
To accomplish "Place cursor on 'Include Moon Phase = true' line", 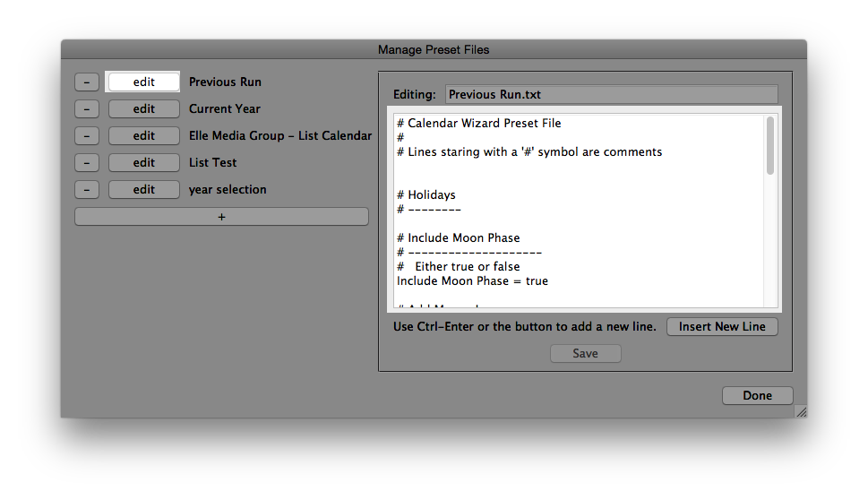I will (x=472, y=280).
